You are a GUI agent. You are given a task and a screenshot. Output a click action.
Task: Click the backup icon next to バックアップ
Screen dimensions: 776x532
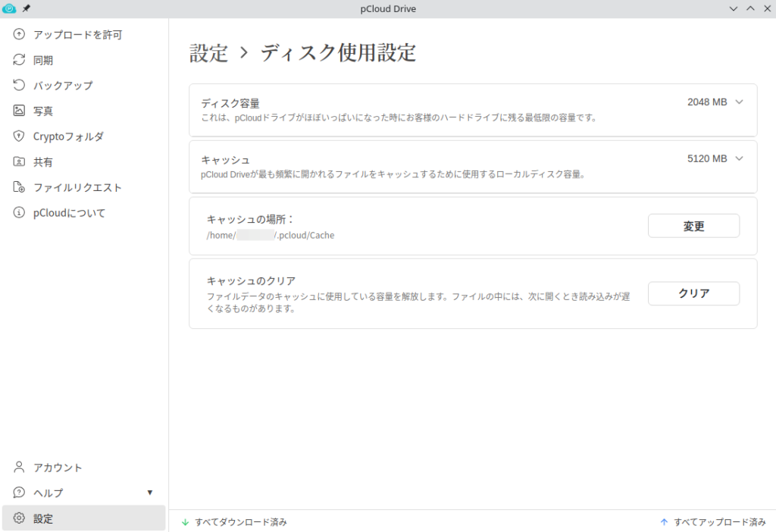point(20,86)
